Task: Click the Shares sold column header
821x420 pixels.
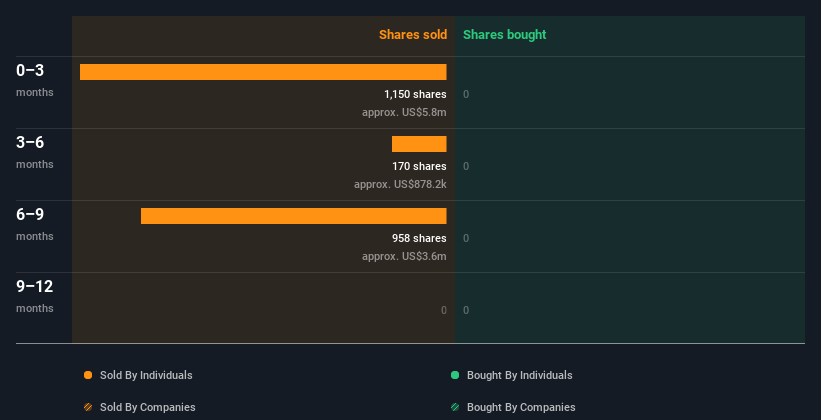Action: click(x=413, y=35)
